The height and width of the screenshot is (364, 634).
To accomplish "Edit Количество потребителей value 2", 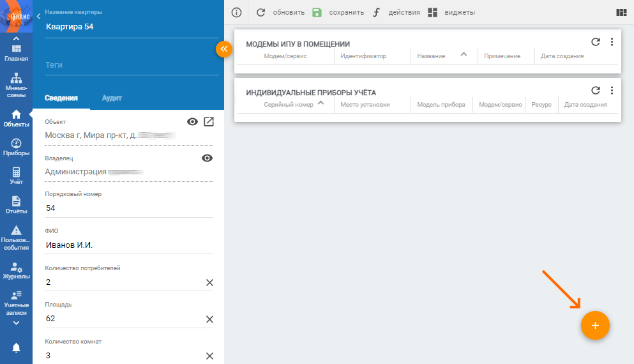I will pos(123,282).
